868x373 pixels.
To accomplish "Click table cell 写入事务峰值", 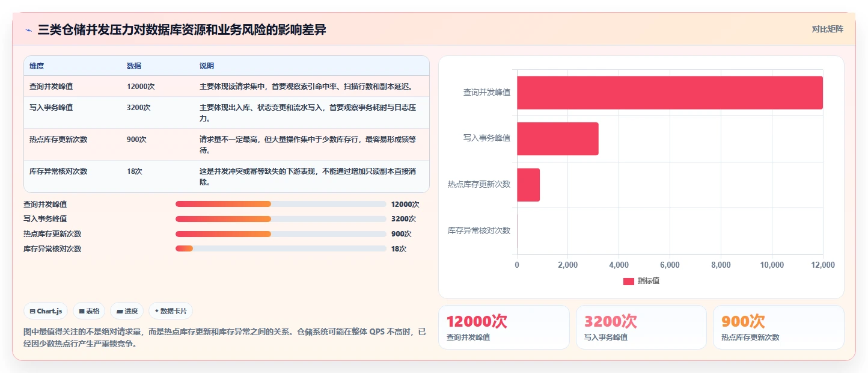I will coord(52,108).
